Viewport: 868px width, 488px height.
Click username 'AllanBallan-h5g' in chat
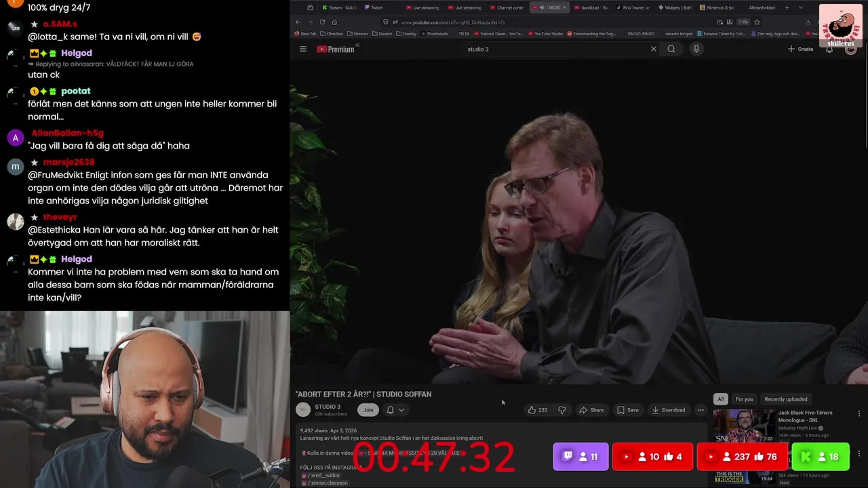(67, 133)
